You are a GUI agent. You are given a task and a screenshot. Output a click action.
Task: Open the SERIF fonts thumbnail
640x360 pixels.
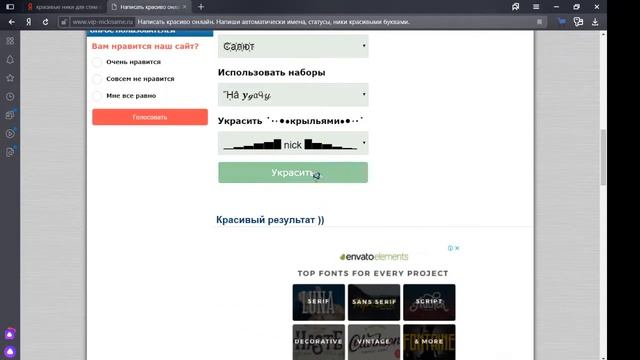319,302
